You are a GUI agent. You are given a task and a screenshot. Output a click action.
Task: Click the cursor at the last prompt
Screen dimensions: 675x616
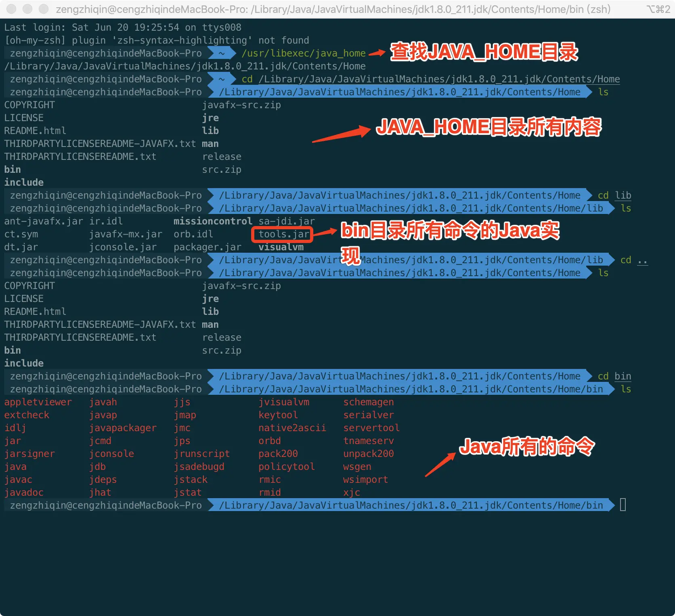tap(623, 505)
